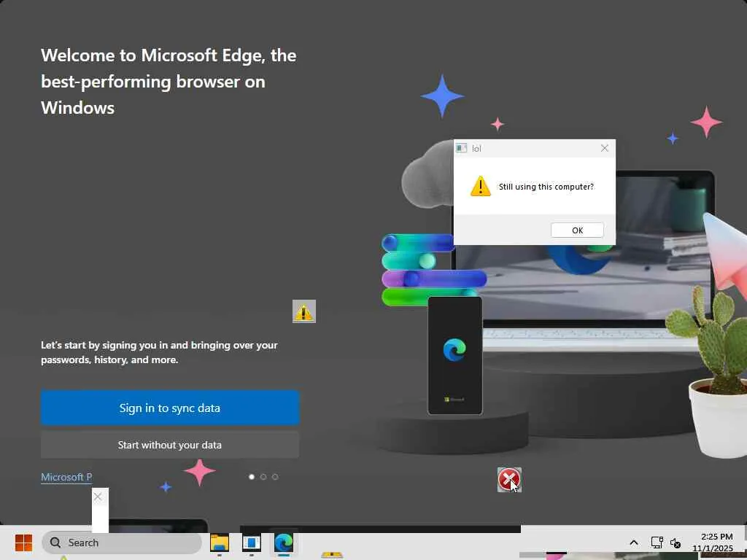Image resolution: width=747 pixels, height=560 pixels.
Task: Click the taskbar Search box
Action: coord(122,542)
